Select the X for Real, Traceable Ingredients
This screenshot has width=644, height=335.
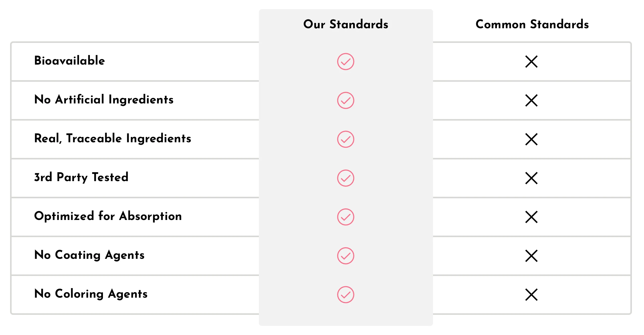click(x=531, y=139)
